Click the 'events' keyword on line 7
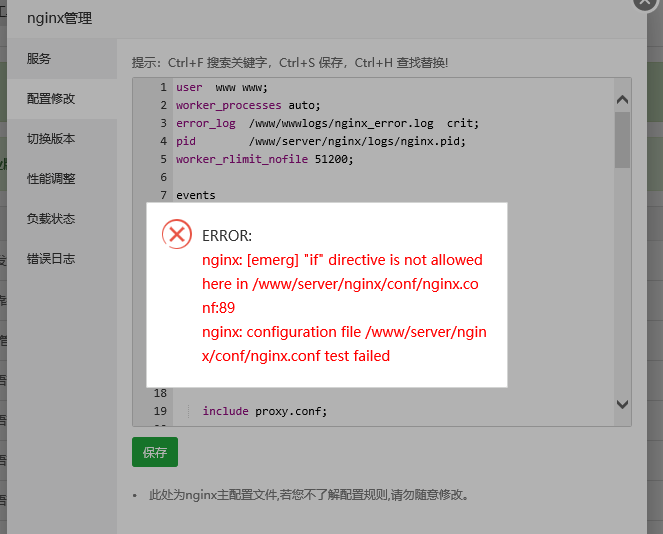The image size is (663, 534). [x=196, y=195]
